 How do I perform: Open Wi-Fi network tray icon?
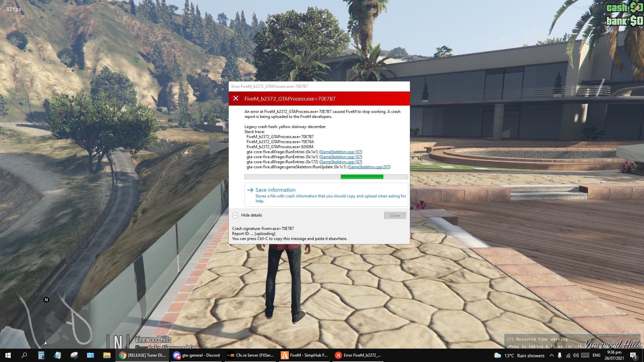tap(568, 355)
